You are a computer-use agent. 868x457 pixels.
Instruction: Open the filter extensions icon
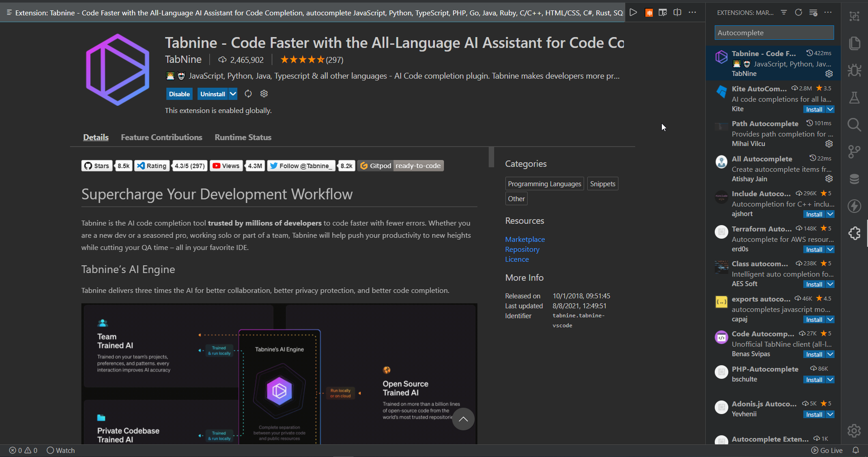tap(783, 13)
